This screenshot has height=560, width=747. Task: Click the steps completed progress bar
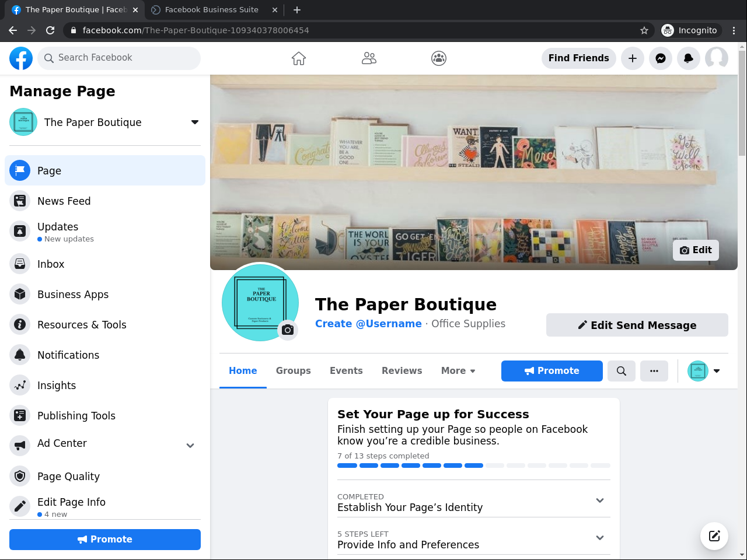(x=474, y=466)
